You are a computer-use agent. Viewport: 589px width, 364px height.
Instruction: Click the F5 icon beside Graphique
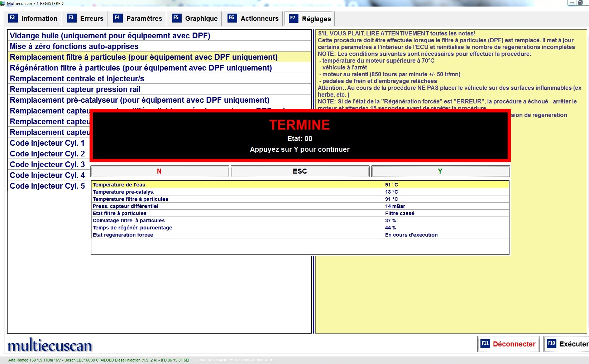coord(176,18)
